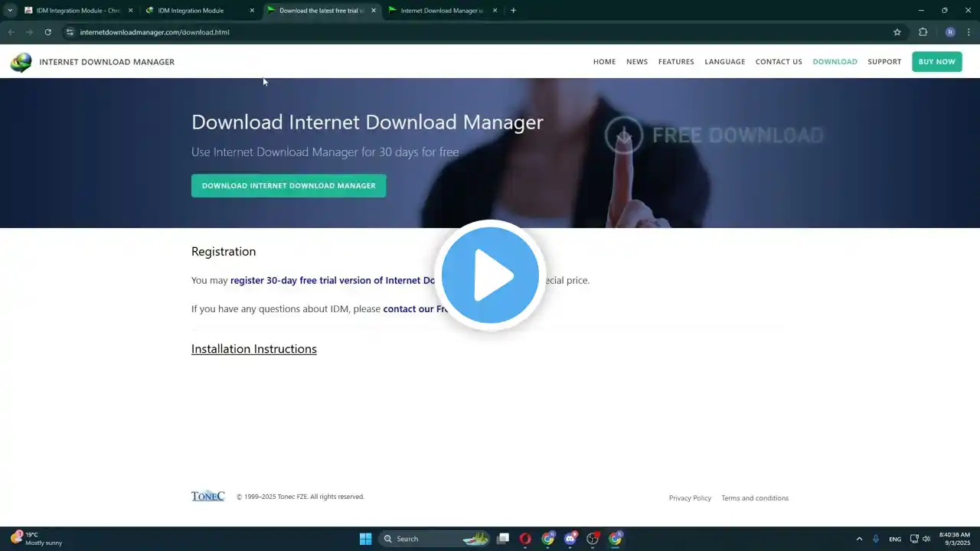Close the Internet Download Manager tab
The width and height of the screenshot is (980, 551).
pyautogui.click(x=495, y=11)
